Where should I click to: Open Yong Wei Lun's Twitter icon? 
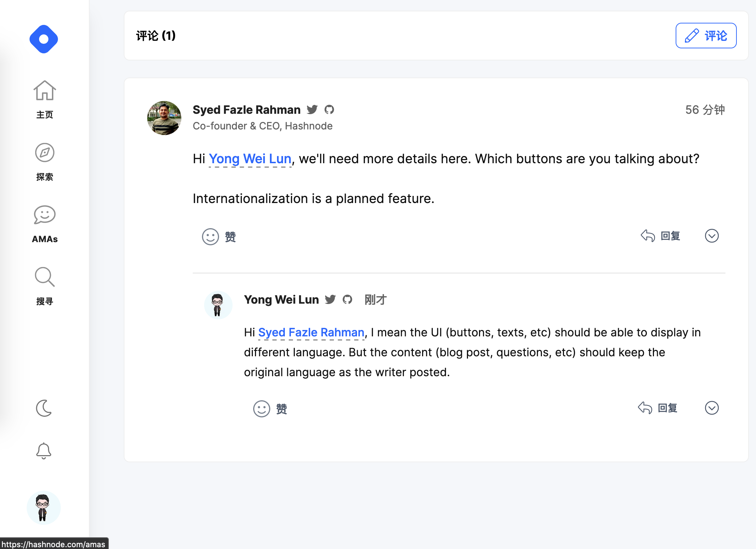(x=330, y=299)
